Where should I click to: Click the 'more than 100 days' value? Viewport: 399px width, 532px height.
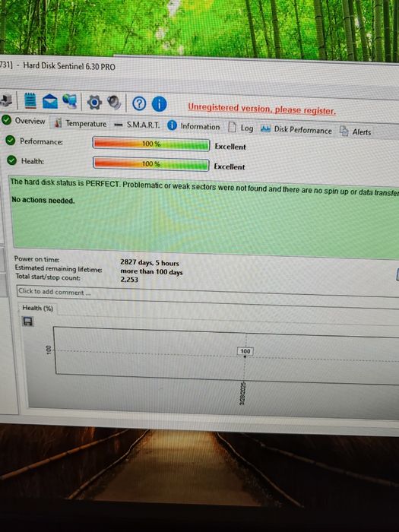(151, 271)
